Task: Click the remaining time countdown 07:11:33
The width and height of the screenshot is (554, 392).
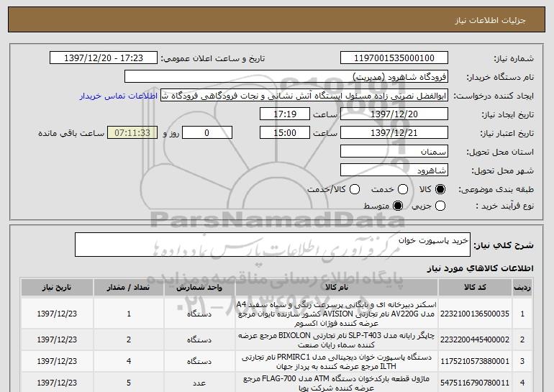Action: point(130,133)
